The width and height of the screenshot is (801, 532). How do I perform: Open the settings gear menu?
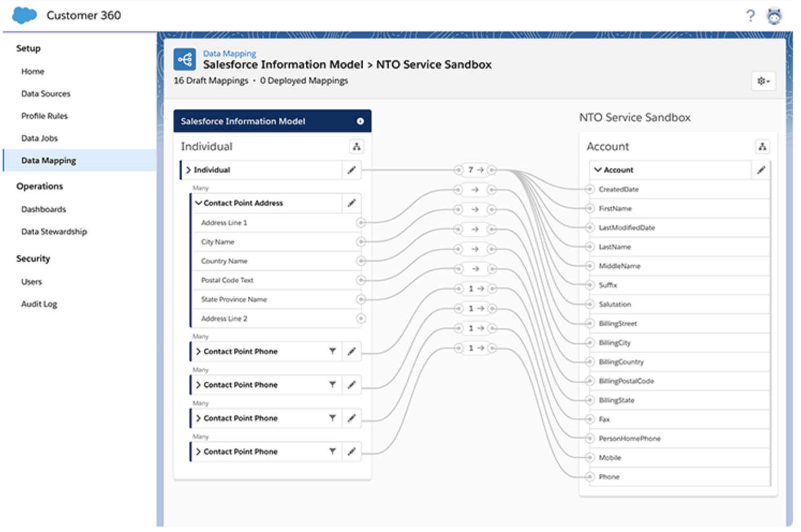[763, 81]
